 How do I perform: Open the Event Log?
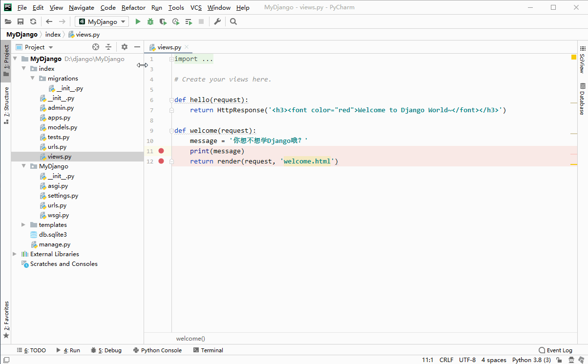[x=555, y=350]
